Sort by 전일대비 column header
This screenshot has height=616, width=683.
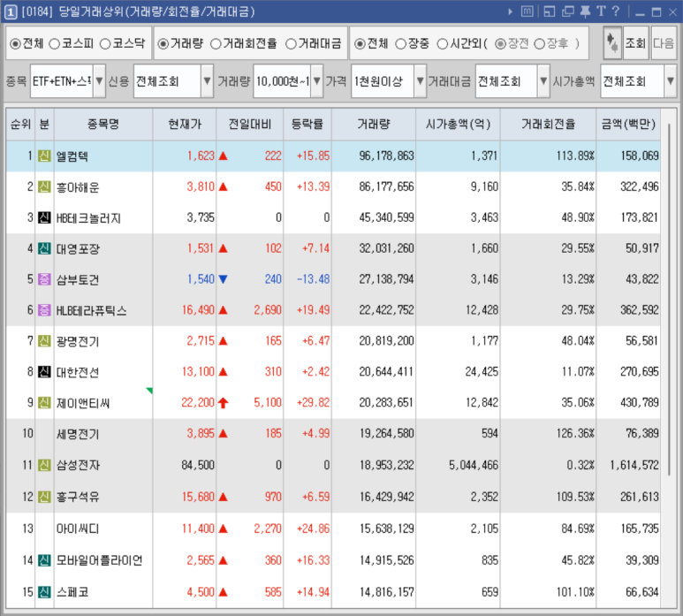(250, 124)
